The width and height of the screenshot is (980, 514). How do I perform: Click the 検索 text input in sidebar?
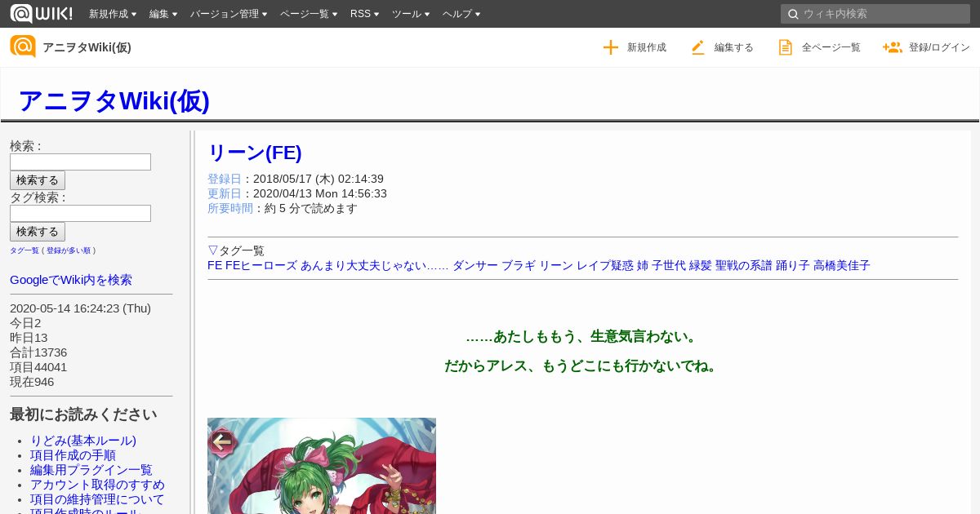[80, 162]
